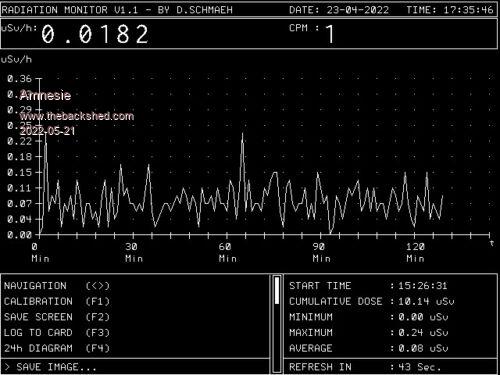Click the www.thebackshed.com watermark link
500x375 pixels.
(77, 116)
